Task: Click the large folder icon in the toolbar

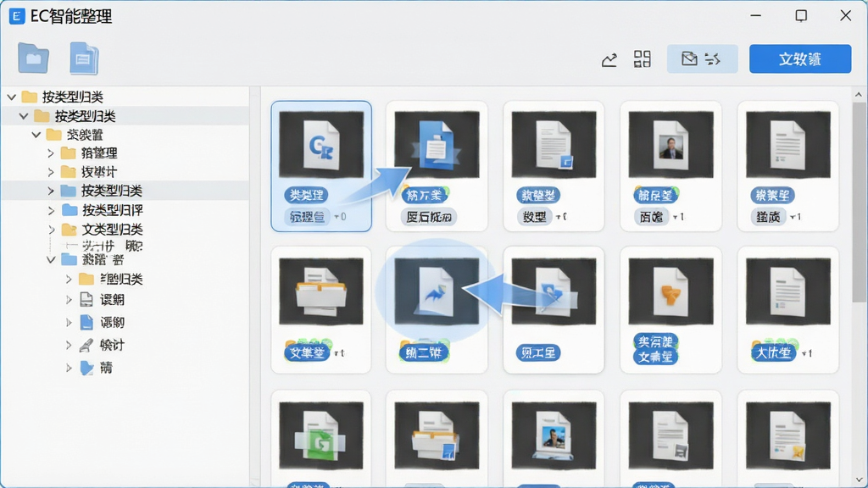Action: click(x=33, y=58)
